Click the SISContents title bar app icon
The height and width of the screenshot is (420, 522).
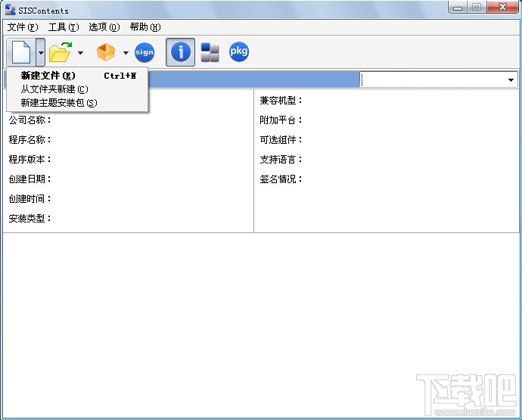click(10, 10)
